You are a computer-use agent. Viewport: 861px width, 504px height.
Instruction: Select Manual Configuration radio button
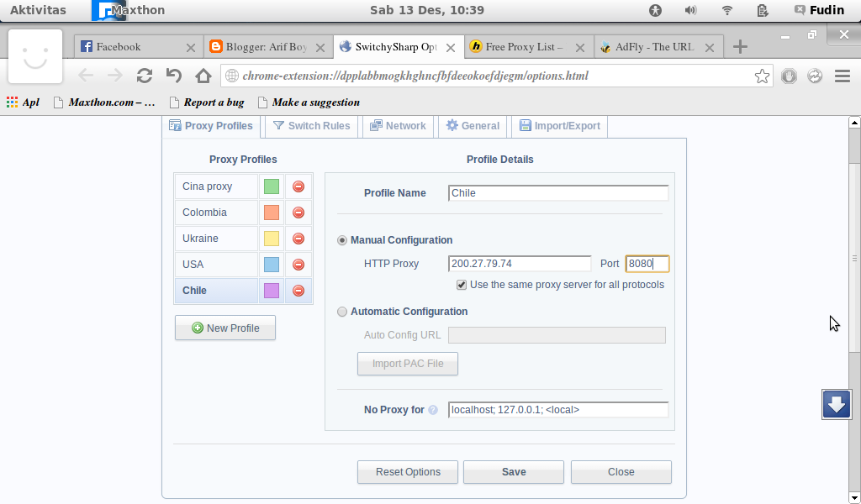point(342,240)
